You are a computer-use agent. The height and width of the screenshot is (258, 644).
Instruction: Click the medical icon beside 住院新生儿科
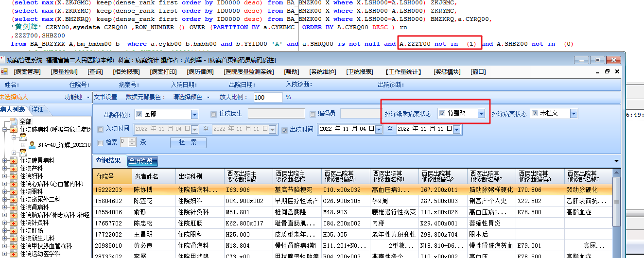click(14, 238)
